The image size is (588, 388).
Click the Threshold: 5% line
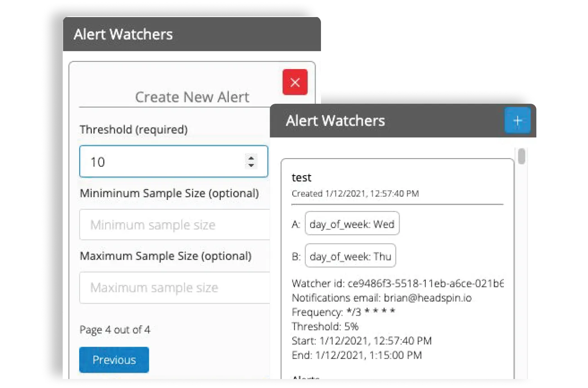(x=325, y=326)
